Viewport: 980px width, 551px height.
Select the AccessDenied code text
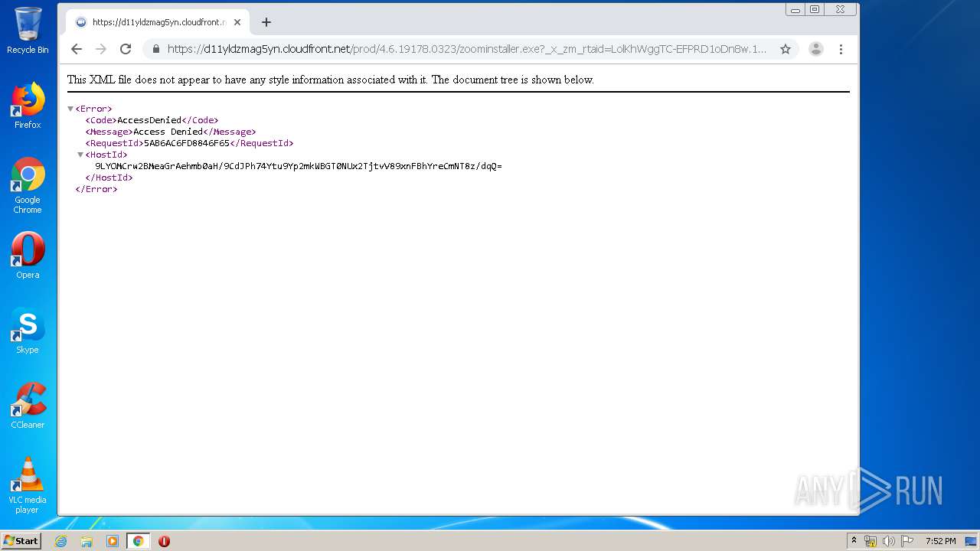(149, 120)
